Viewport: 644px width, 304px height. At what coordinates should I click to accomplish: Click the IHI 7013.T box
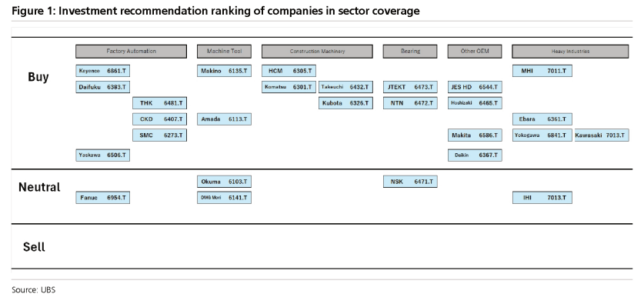coord(542,198)
